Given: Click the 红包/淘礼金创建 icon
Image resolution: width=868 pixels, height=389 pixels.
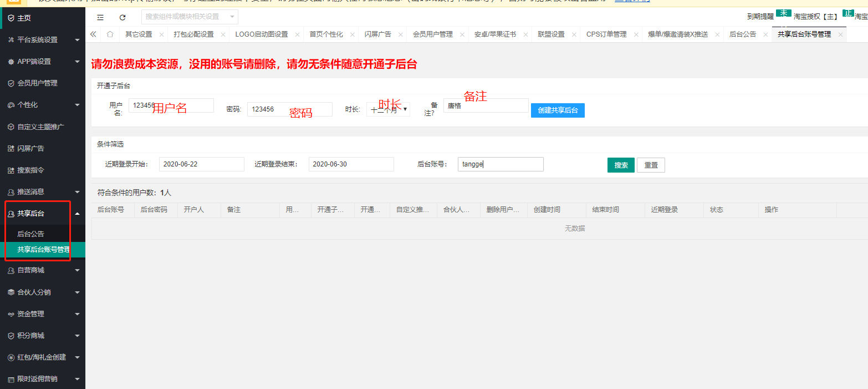Looking at the screenshot, I should pos(11,357).
